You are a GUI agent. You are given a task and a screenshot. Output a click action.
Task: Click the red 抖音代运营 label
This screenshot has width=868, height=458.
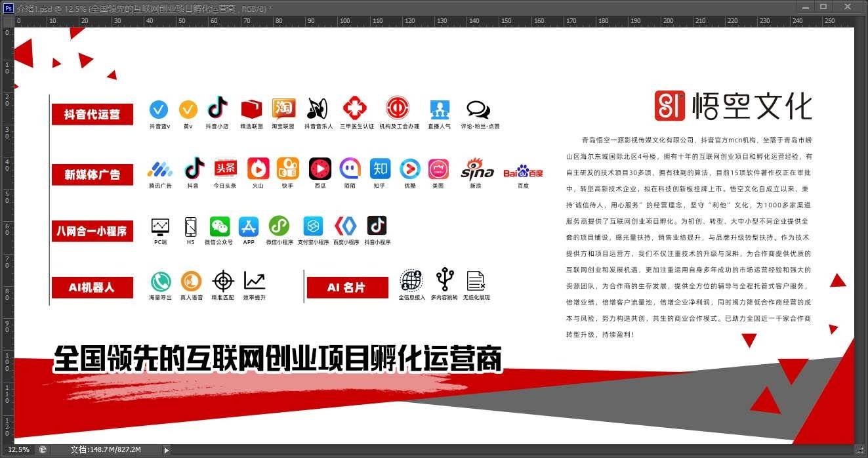coord(93,114)
